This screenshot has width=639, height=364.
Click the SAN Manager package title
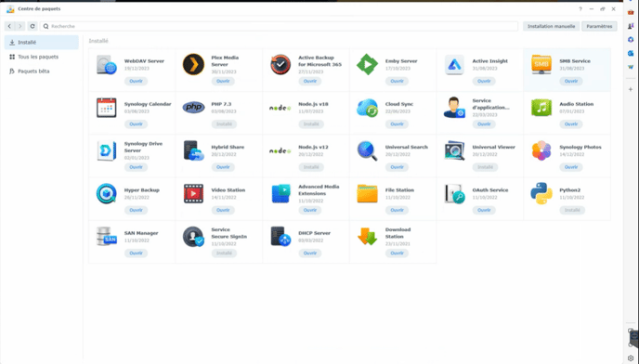141,233
